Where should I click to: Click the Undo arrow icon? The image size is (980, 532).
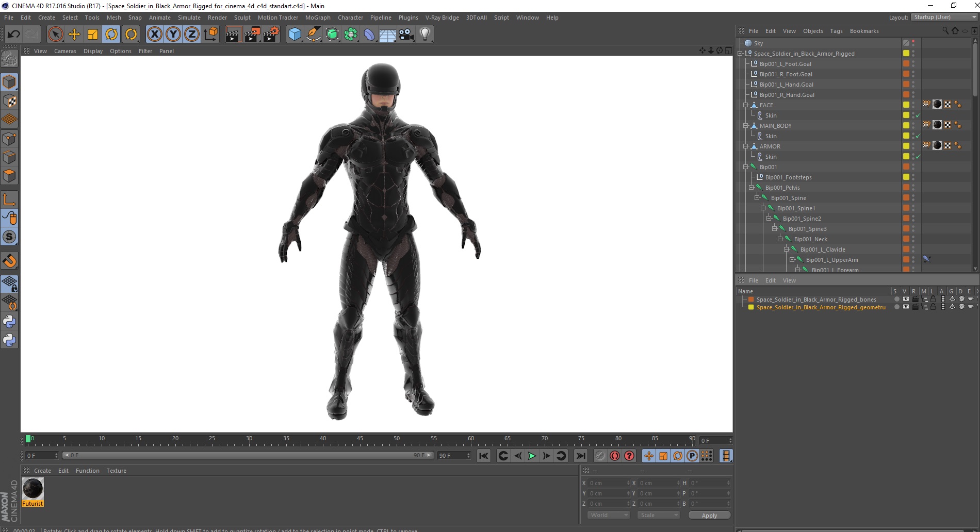click(13, 35)
